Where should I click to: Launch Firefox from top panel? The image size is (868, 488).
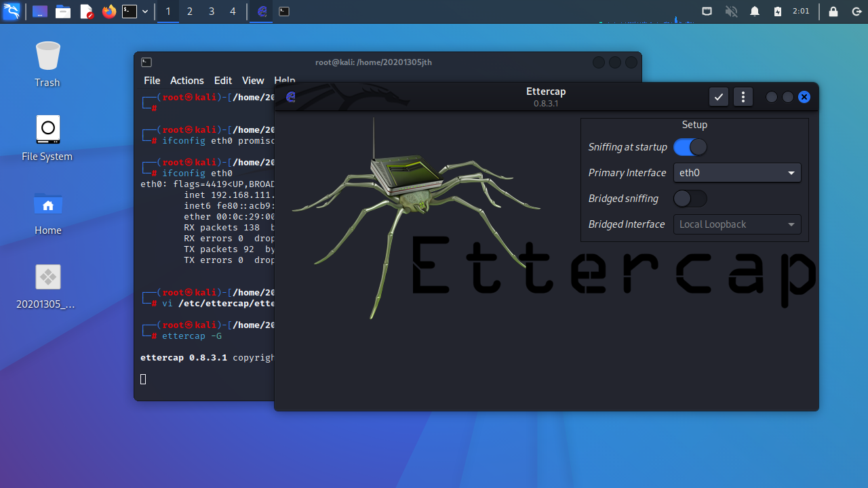(x=109, y=11)
